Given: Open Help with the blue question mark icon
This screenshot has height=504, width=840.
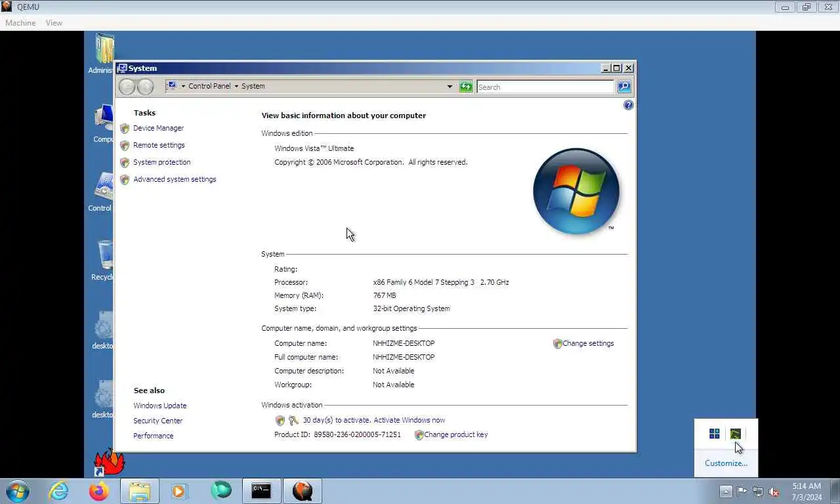Looking at the screenshot, I should click(x=628, y=105).
